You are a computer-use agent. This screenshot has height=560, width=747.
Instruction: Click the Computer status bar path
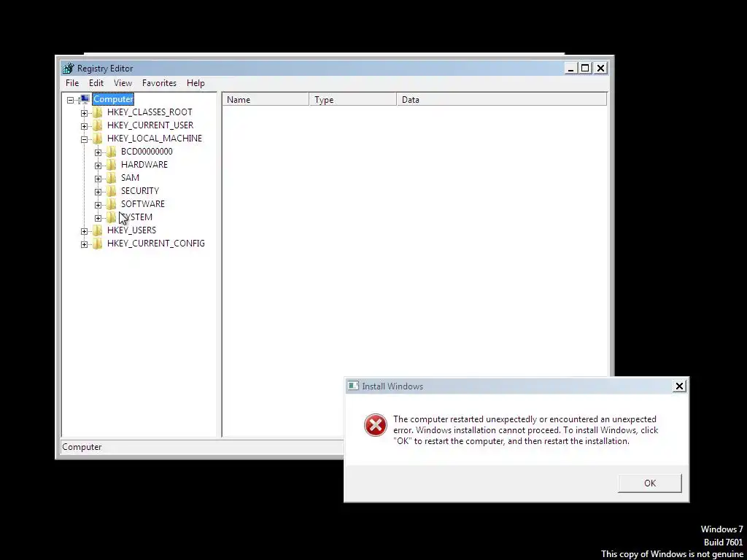pos(82,447)
